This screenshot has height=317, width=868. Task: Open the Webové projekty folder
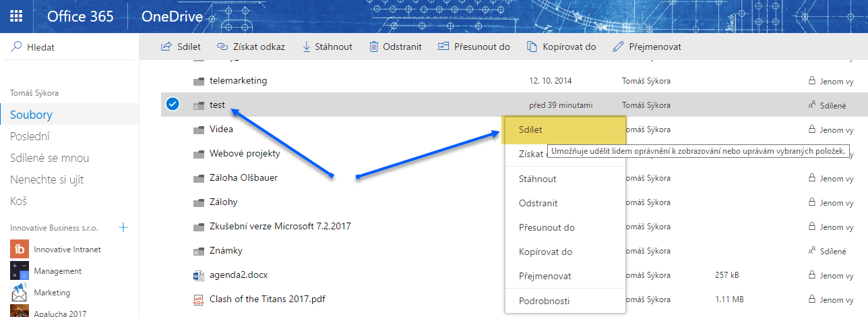coord(245,153)
